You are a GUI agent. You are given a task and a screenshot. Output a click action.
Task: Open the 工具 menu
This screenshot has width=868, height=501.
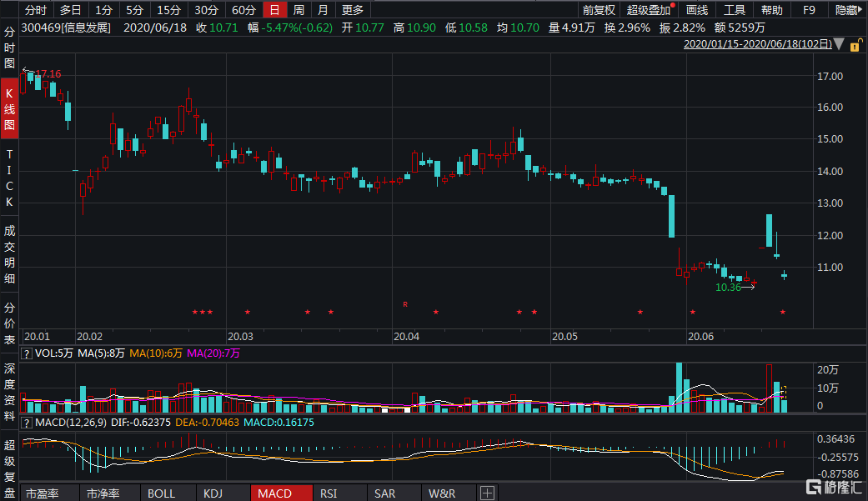pyautogui.click(x=735, y=10)
